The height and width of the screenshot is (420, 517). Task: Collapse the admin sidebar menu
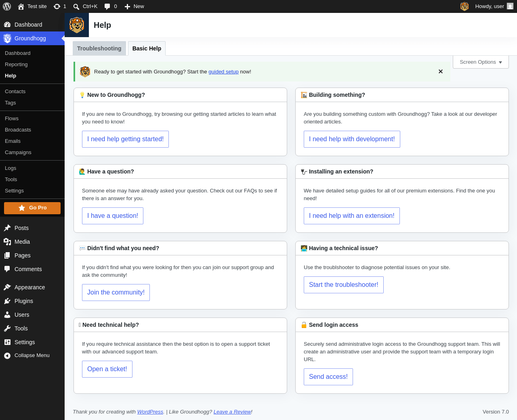pyautogui.click(x=32, y=355)
